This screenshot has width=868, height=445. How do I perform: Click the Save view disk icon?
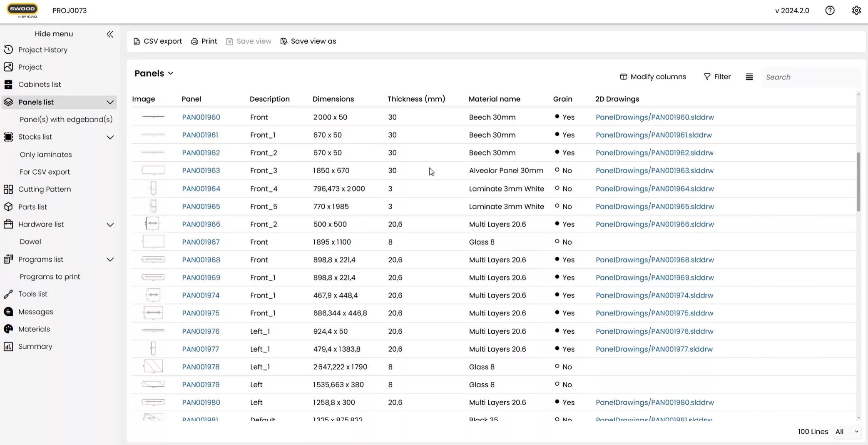(x=229, y=42)
